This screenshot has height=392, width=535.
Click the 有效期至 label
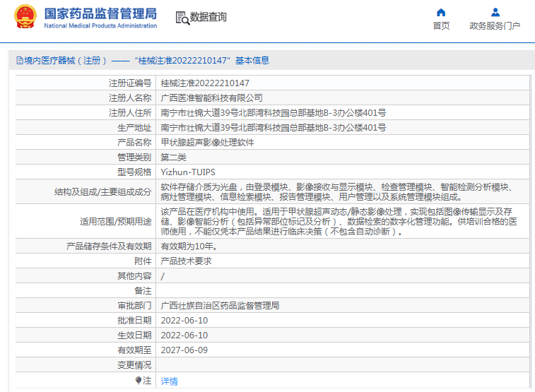(134, 350)
